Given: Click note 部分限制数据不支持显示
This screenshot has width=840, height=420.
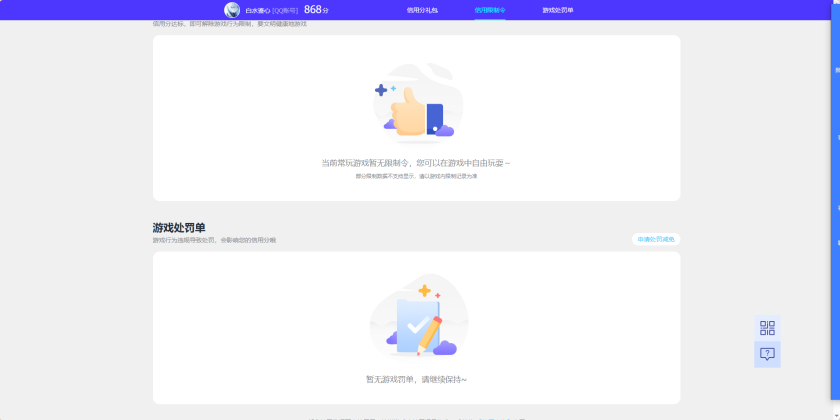Looking at the screenshot, I should click(x=386, y=176).
